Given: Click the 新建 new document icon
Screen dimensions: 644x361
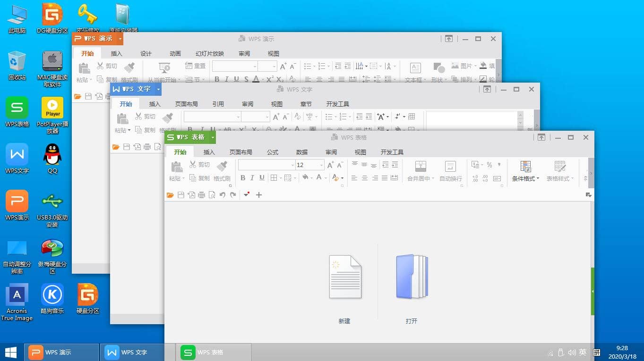Looking at the screenshot, I should (x=345, y=277).
